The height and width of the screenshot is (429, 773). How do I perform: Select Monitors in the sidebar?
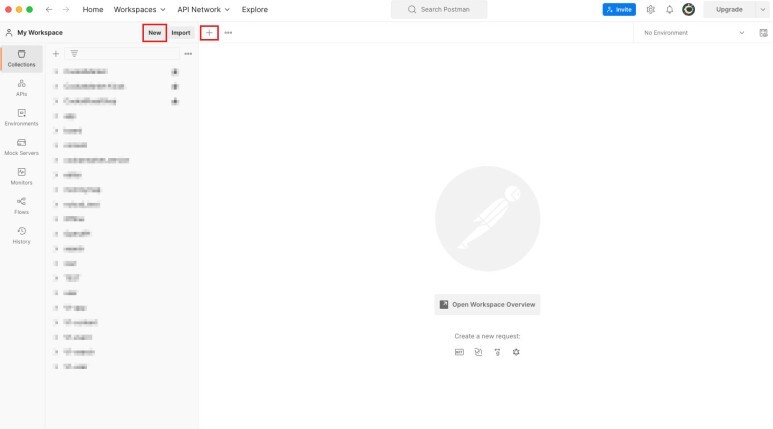(22, 177)
